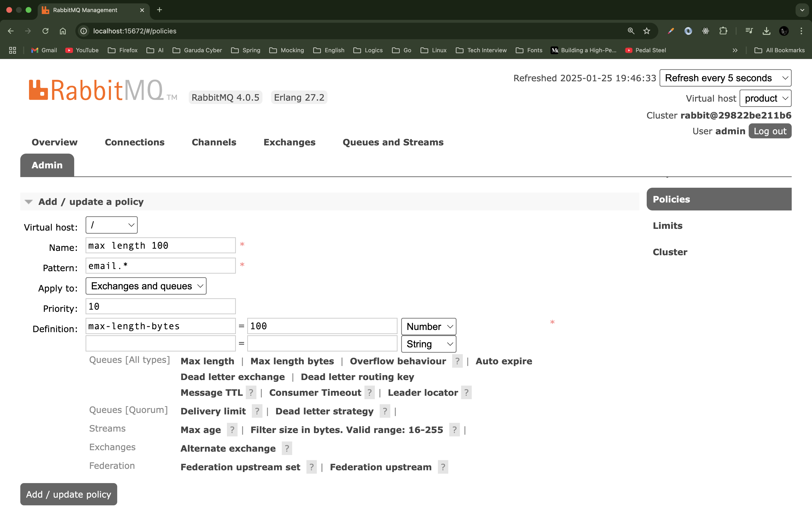Click the Max age help question mark
Image resolution: width=812 pixels, height=508 pixels.
[232, 430]
